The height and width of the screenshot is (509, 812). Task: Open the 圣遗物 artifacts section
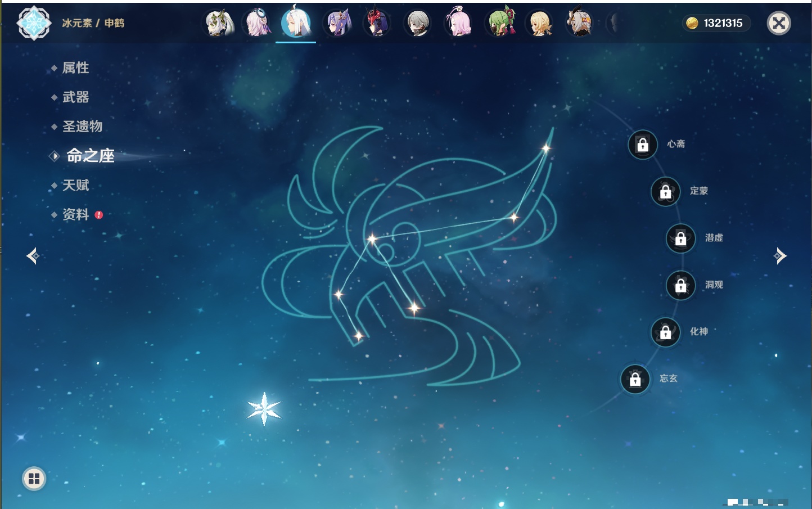coord(82,127)
